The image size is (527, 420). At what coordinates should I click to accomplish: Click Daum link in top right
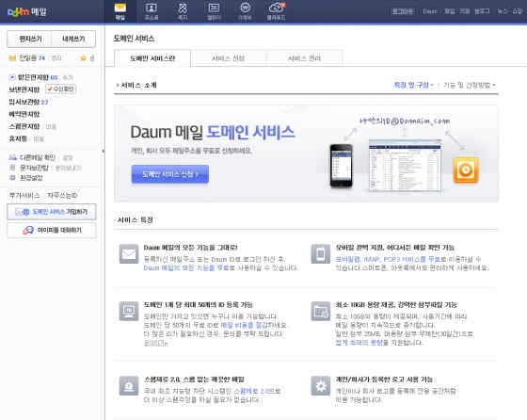[x=430, y=11]
